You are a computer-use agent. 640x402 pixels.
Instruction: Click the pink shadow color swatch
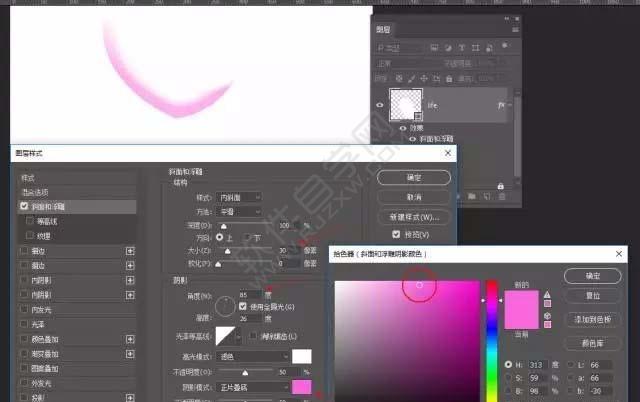point(302,387)
